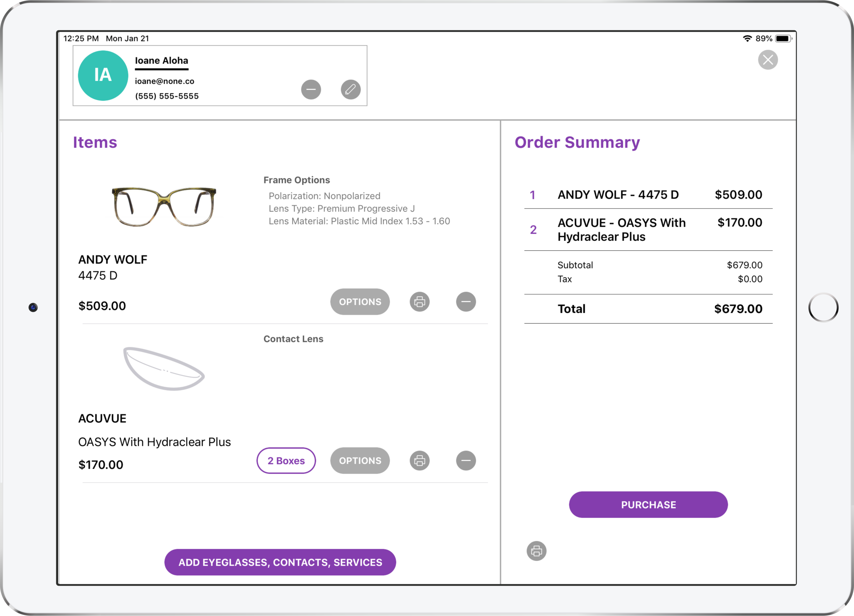Screen dimensions: 854x616
Task: Remove customer Ioane Aloha with minus icon
Action: pyautogui.click(x=311, y=89)
